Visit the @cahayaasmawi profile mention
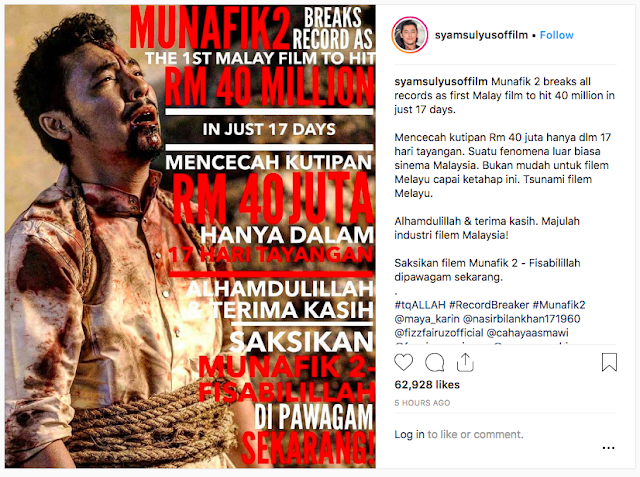This screenshot has width=640, height=477. pos(528,333)
